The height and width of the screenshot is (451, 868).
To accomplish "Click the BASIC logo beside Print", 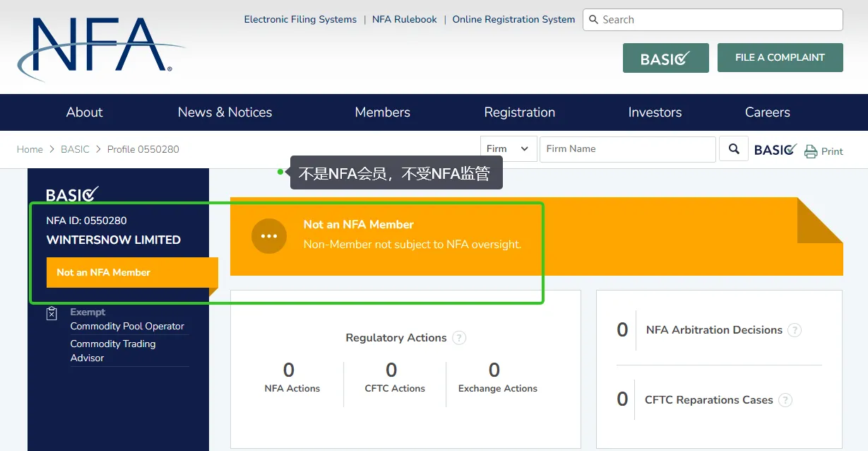I will click(775, 149).
